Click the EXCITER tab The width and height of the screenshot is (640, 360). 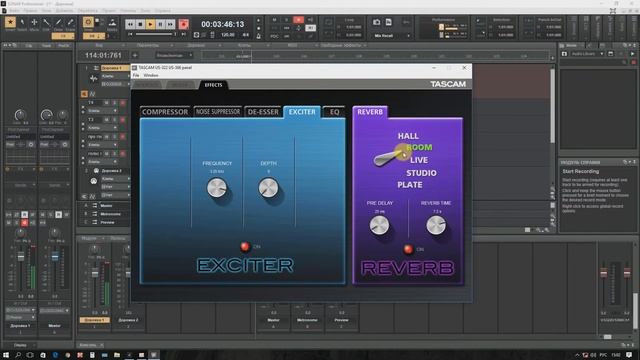302,112
